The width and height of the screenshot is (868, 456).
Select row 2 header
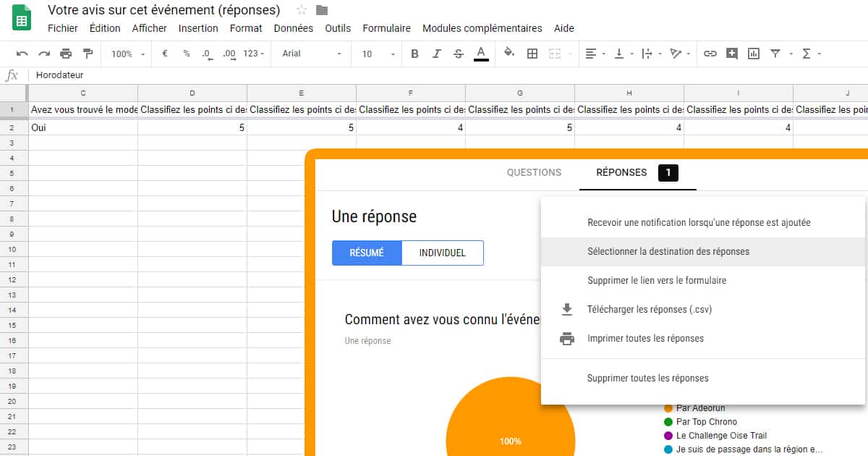point(14,127)
